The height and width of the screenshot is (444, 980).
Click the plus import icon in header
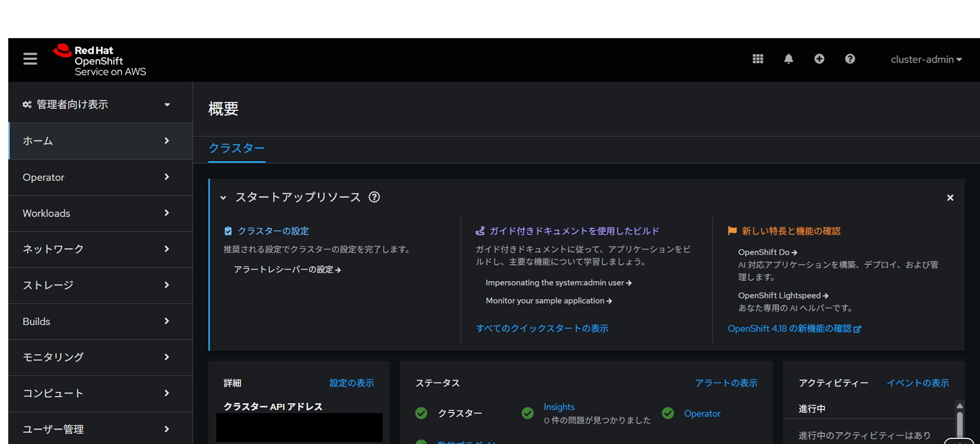(x=819, y=59)
